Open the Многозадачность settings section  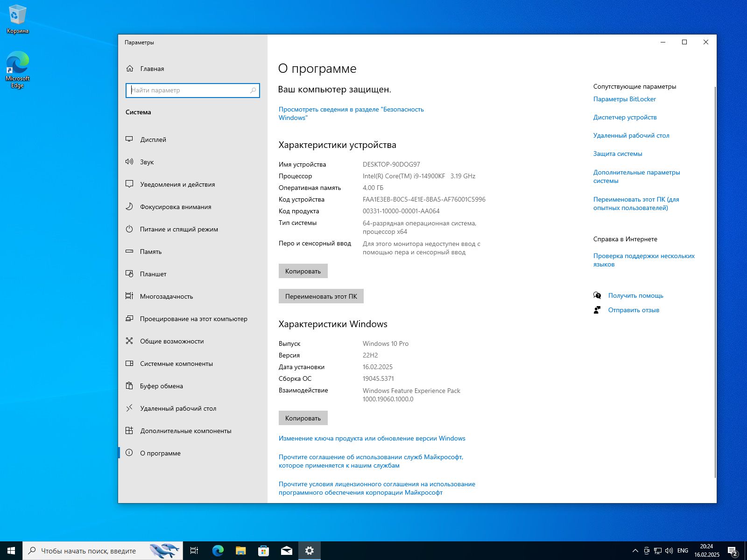pyautogui.click(x=167, y=296)
